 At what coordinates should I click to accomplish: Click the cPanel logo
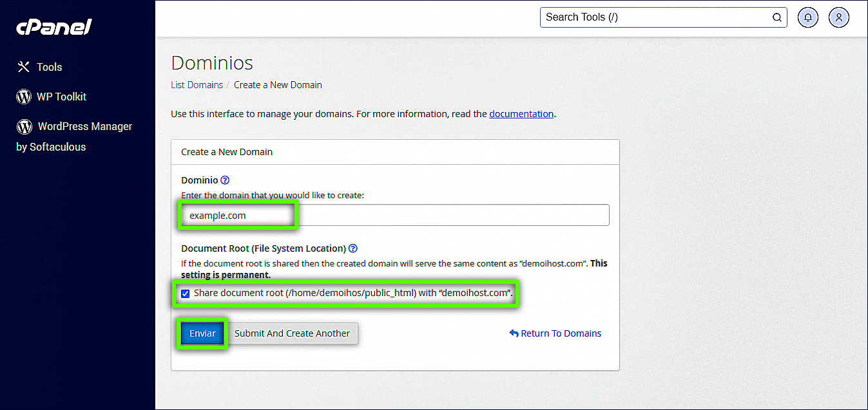pyautogui.click(x=54, y=27)
